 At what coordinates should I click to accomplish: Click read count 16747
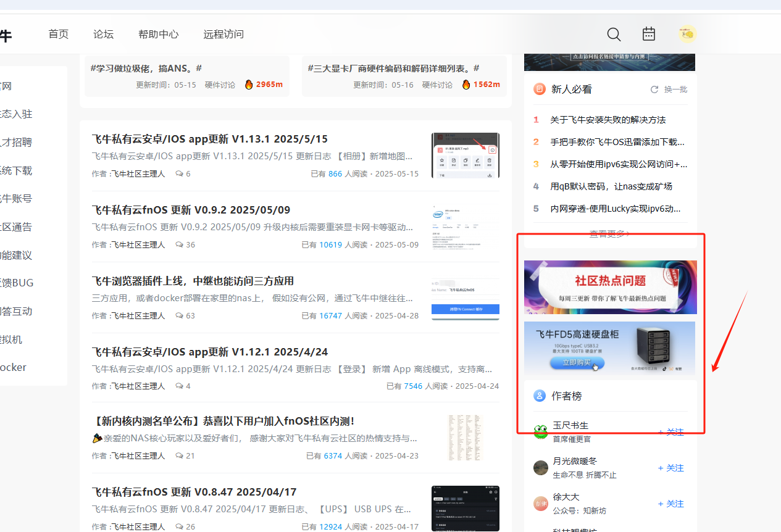330,316
